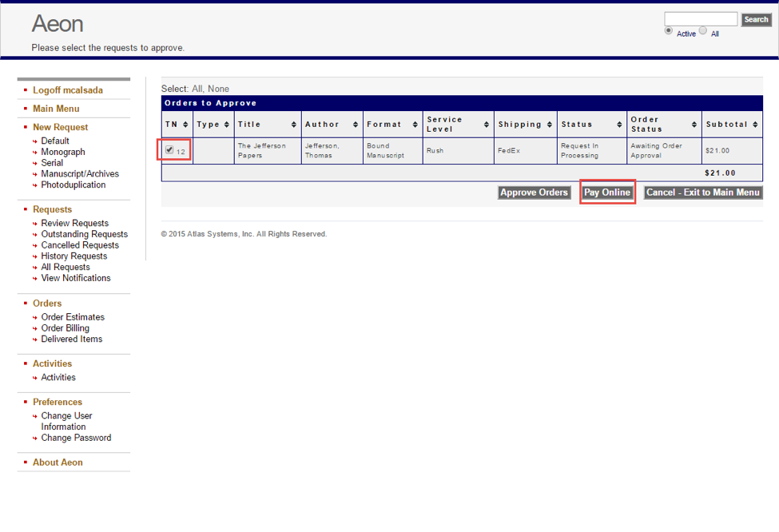Click Approve Orders
This screenshot has width=779, height=532.
534,192
